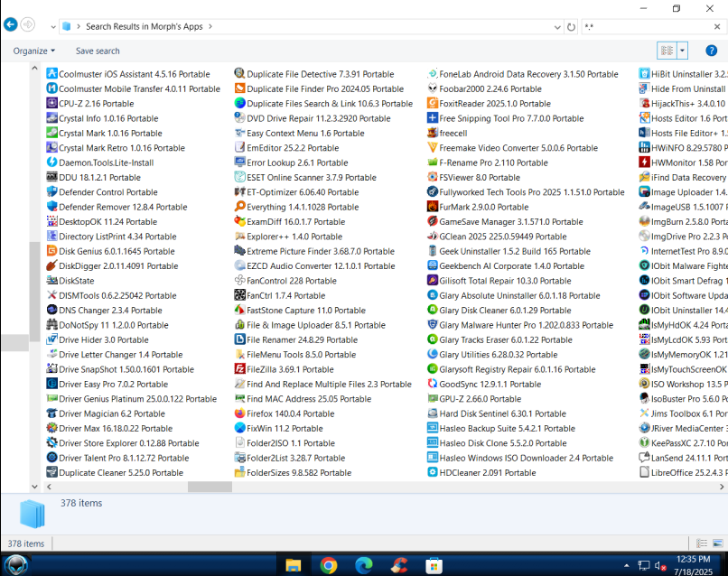Select Folder2ISO 1.1 Portable file name
This screenshot has width=728, height=576.
point(291,443)
